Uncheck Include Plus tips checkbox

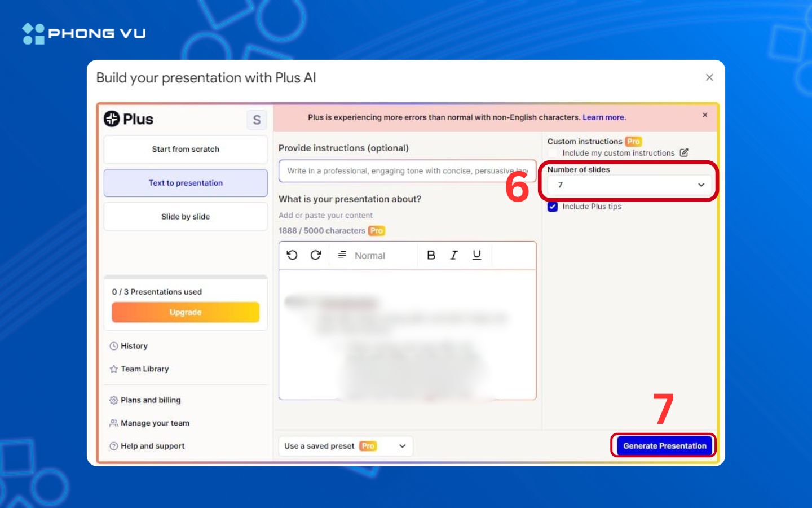pos(553,207)
